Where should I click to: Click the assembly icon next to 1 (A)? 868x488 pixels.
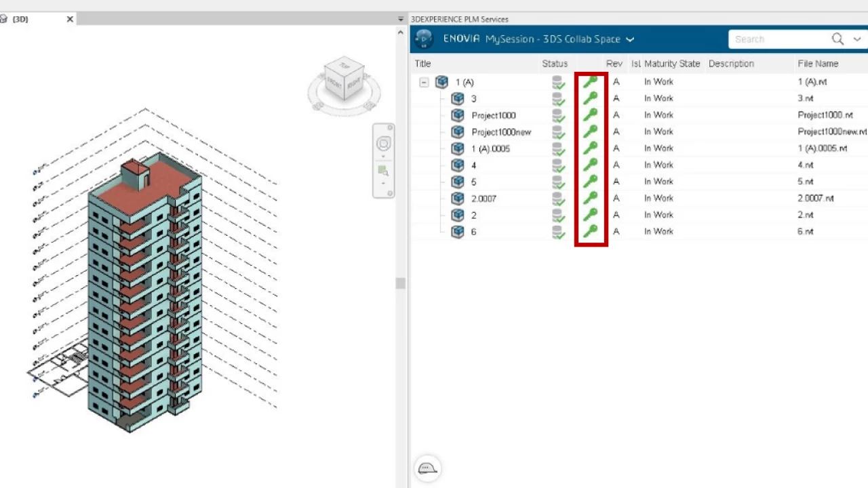pos(441,82)
